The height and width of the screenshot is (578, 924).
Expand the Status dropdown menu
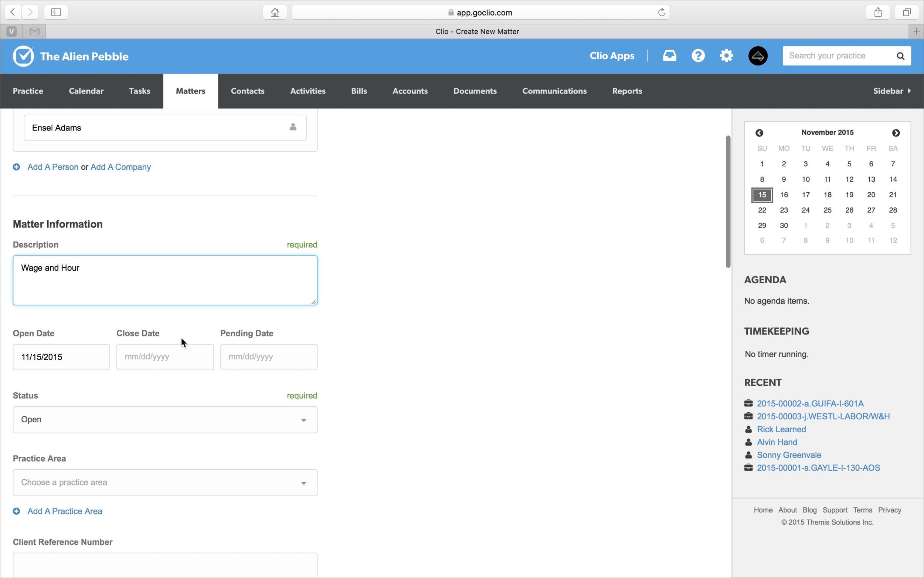pos(165,419)
